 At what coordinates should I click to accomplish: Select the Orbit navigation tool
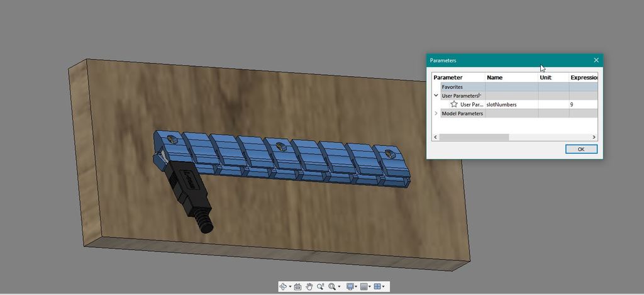pyautogui.click(x=283, y=287)
